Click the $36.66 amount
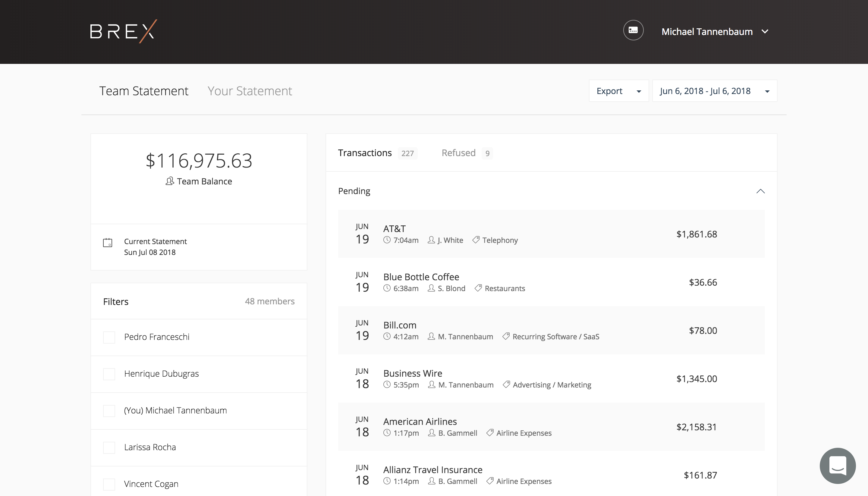This screenshot has width=868, height=496. pos(703,282)
